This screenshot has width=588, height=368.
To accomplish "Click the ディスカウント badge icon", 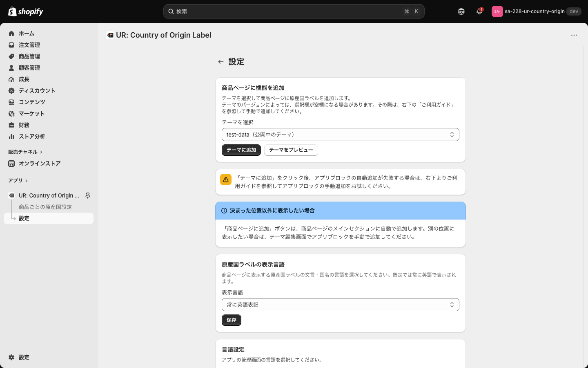I will 11,91.
